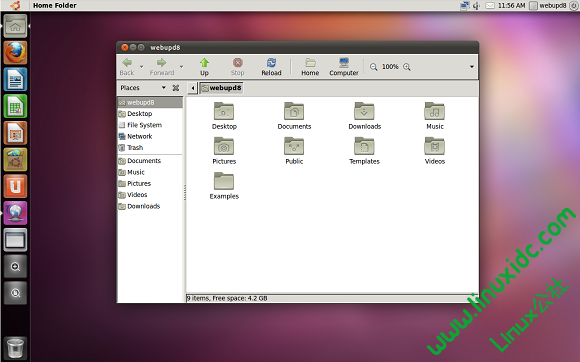Open the Home folder from the toolbar
The height and width of the screenshot is (362, 580).
point(310,67)
